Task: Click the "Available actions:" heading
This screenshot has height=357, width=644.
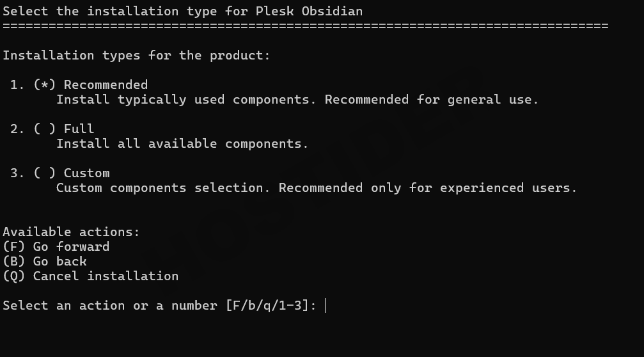Action: click(71, 232)
